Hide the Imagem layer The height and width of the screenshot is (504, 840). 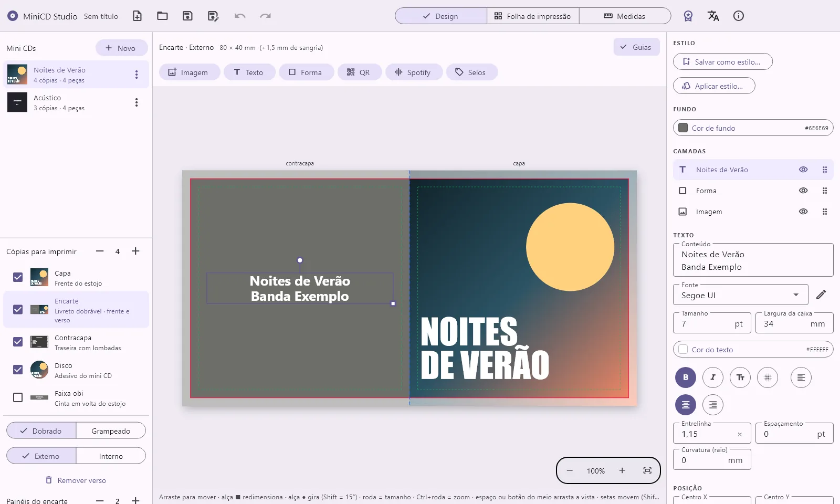tap(803, 212)
